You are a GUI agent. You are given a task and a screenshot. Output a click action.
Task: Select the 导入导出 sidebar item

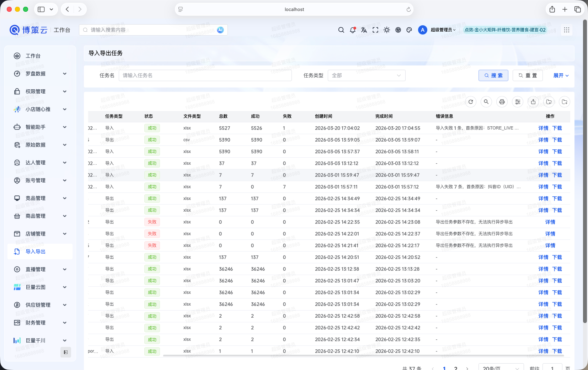pos(40,252)
